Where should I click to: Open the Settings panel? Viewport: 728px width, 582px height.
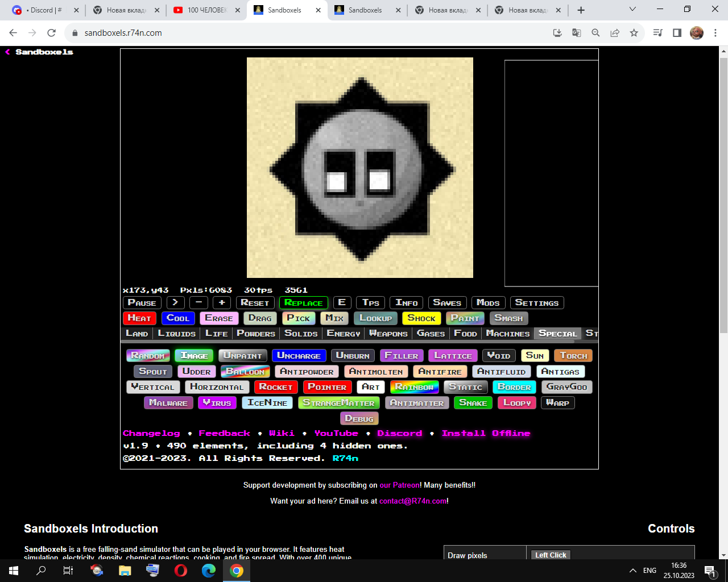[x=536, y=302]
